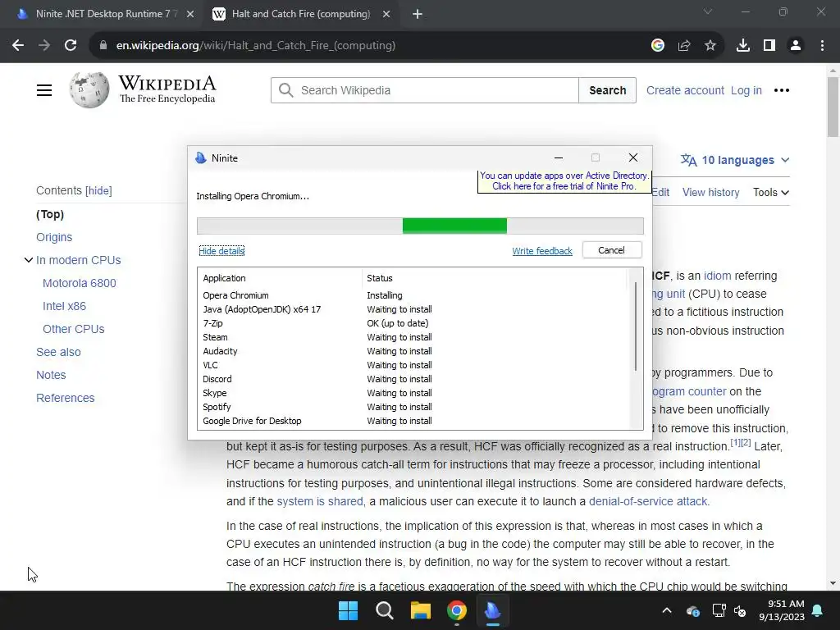Select the 7-Zip row in Ninite

412,323
